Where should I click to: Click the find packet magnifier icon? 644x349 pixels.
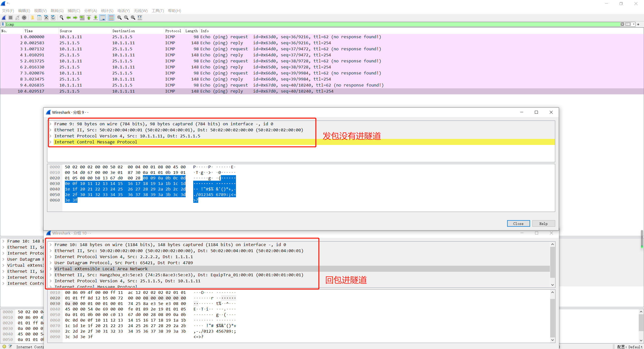tap(61, 18)
